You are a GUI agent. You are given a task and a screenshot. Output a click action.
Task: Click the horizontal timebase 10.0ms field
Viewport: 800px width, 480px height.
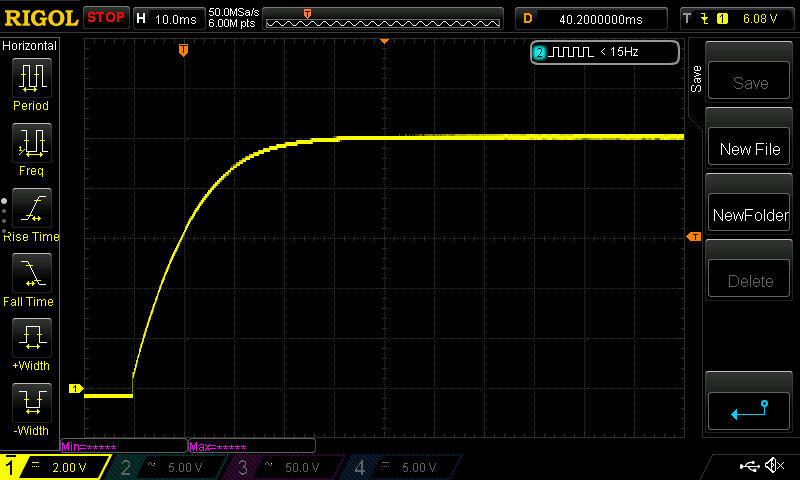point(168,19)
